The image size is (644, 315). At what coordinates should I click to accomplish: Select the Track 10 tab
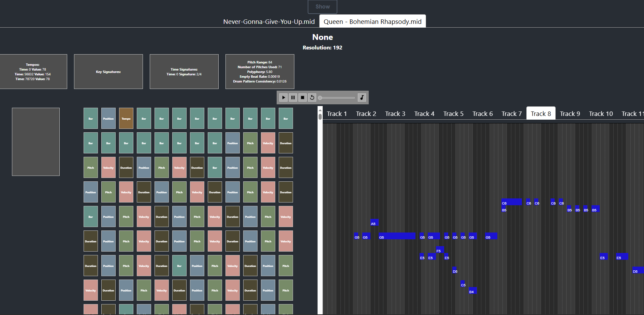coord(601,114)
